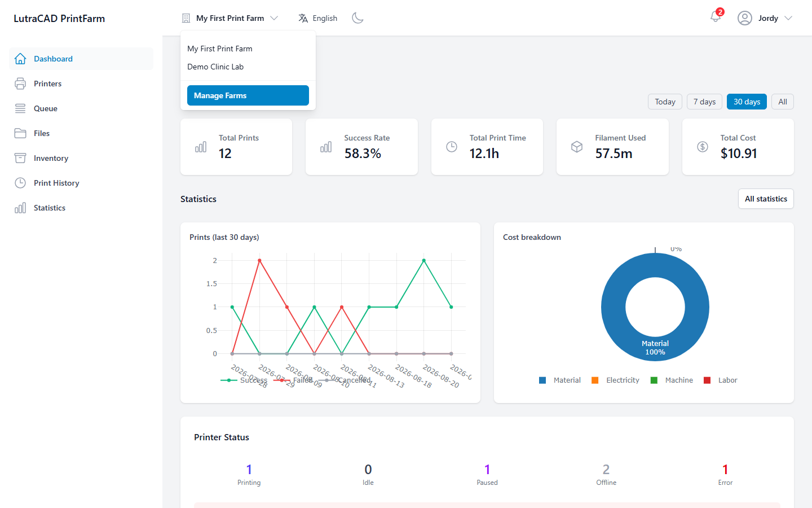Click the green Machine legend swatch
Viewport: 812px width, 508px height.
(654, 380)
